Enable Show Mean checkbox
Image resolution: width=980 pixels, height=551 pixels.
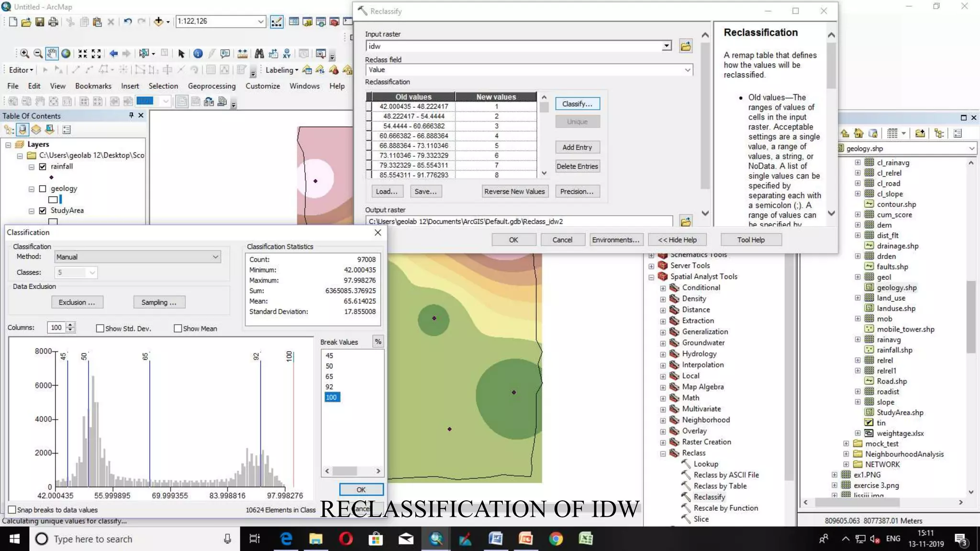178,329
